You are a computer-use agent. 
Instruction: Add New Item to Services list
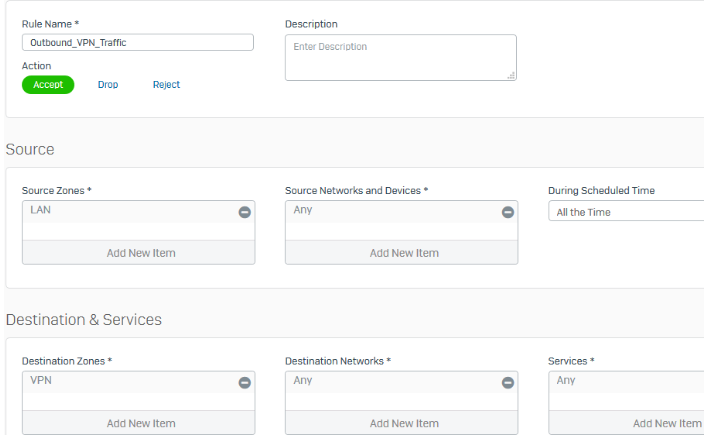(660, 423)
